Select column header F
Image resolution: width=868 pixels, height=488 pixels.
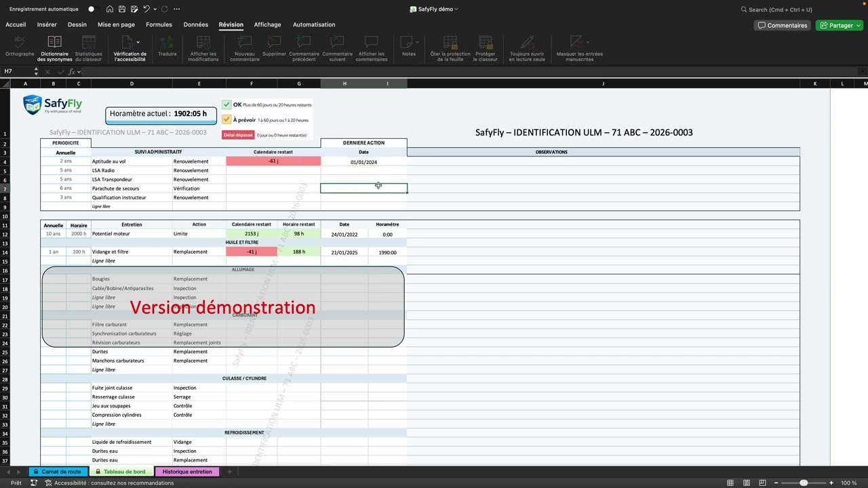[x=252, y=83]
